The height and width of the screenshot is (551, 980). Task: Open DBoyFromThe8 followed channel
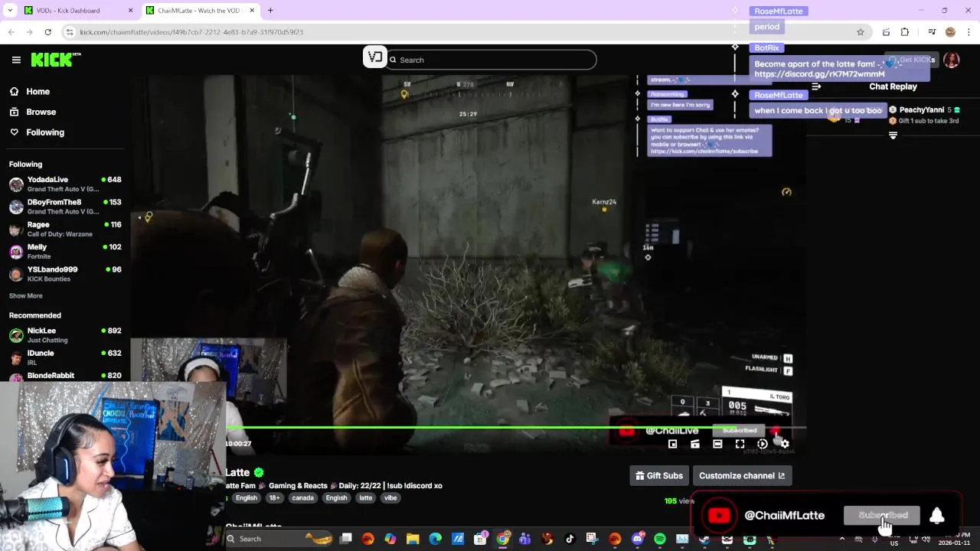65,207
